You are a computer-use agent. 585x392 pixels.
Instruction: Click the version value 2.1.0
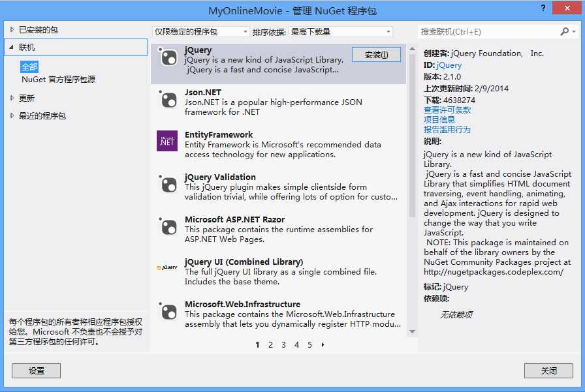pyautogui.click(x=452, y=77)
